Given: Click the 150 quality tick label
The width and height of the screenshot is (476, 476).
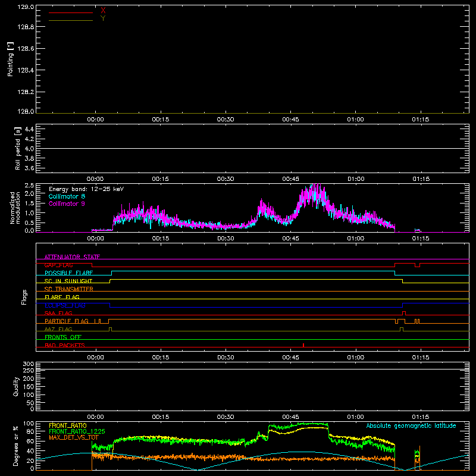Looking at the screenshot, I should coord(29,387).
